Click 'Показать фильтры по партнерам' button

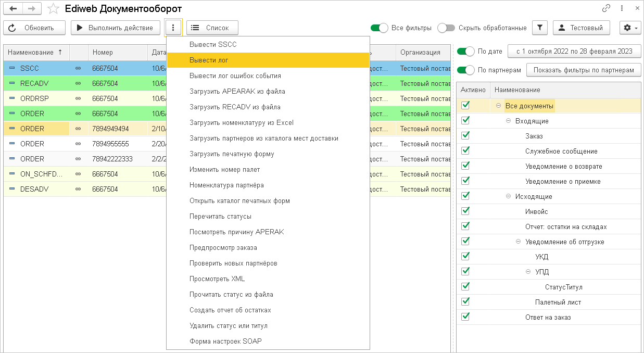[x=583, y=70]
